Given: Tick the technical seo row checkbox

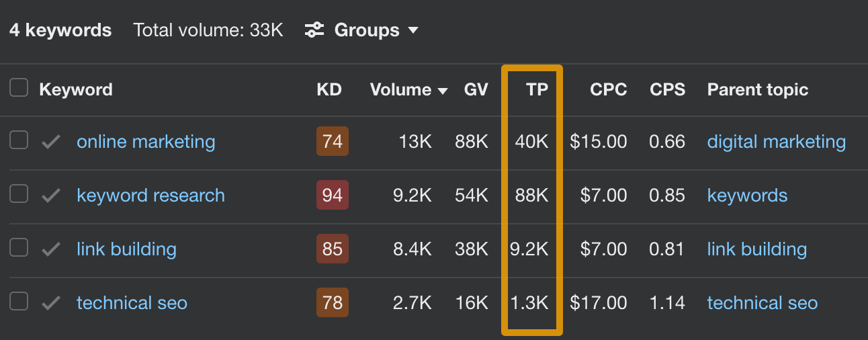Looking at the screenshot, I should [x=19, y=302].
